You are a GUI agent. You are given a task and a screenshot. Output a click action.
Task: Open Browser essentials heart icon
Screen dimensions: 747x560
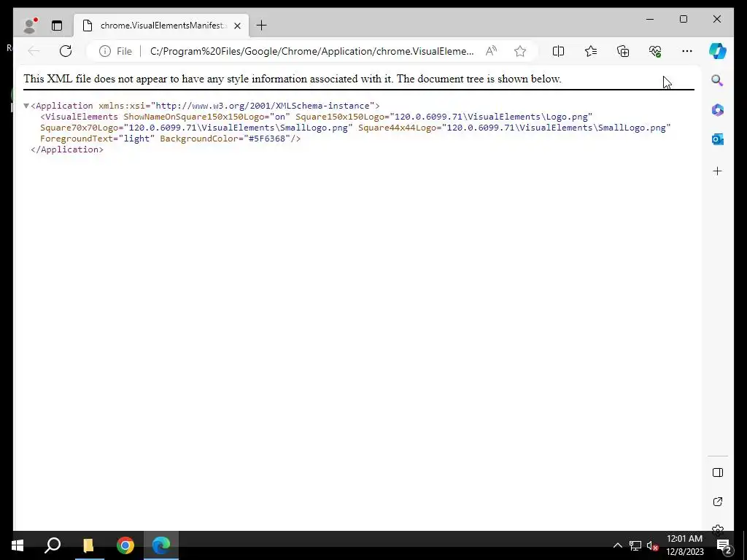655,51
